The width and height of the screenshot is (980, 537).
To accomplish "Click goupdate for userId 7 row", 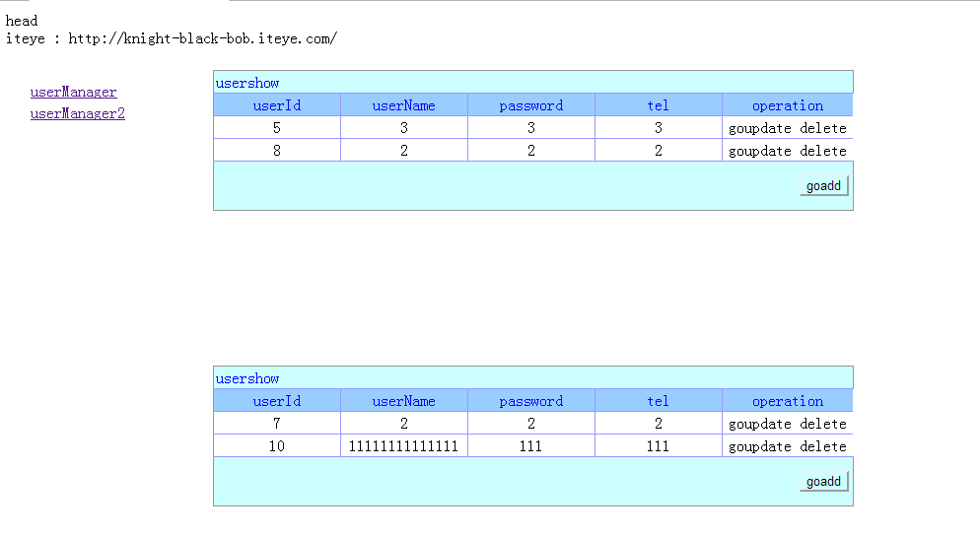I will [760, 424].
